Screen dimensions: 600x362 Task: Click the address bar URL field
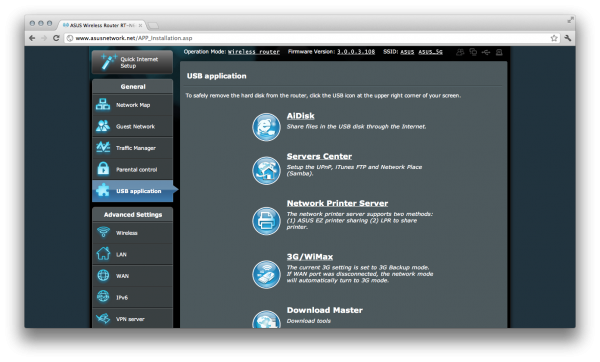[x=312, y=38]
